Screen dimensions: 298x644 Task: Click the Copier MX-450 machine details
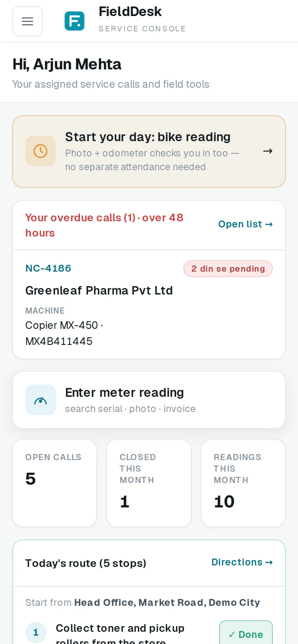point(64,333)
